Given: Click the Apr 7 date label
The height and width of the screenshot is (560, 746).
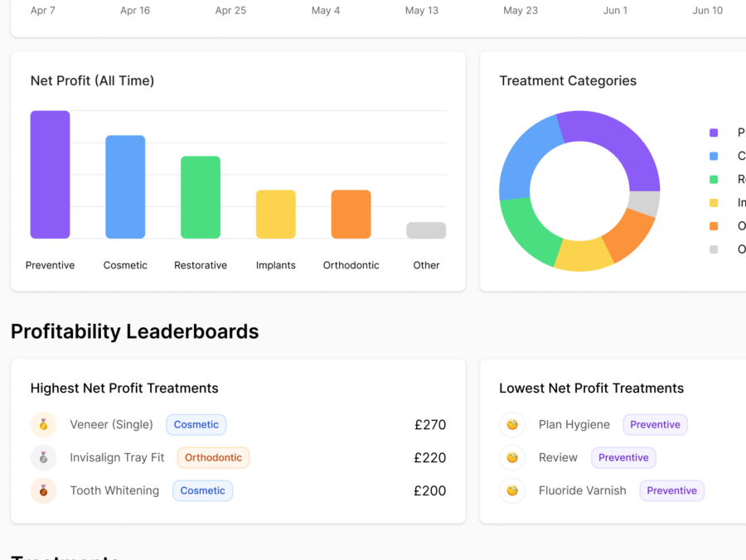Looking at the screenshot, I should pyautogui.click(x=43, y=11).
